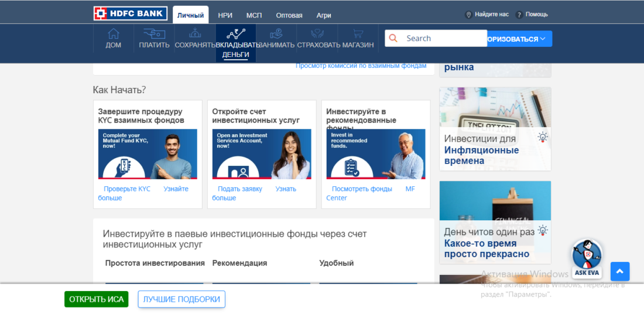Viewport: 644px width, 314px height.
Task: Select the ВКЛАДЫВАТЬ ДЕНЬГИ invest icon
Action: point(236,34)
